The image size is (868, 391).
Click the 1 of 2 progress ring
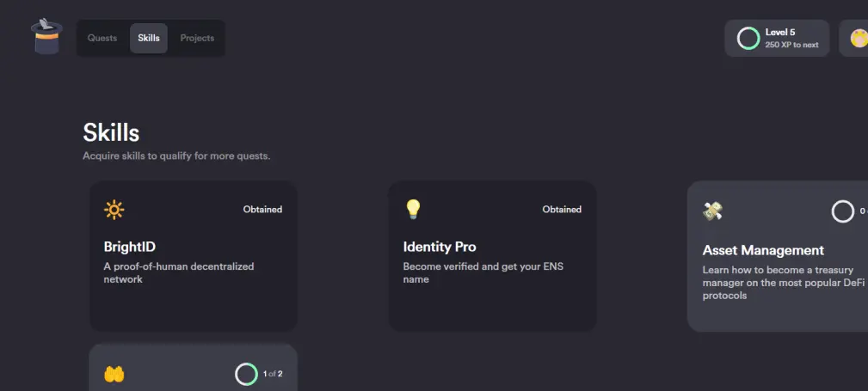(246, 375)
